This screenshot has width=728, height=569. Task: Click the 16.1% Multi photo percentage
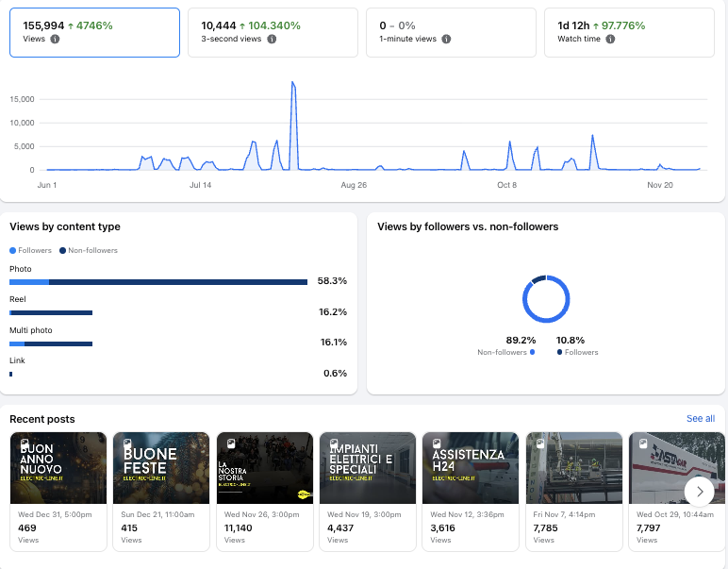click(334, 343)
